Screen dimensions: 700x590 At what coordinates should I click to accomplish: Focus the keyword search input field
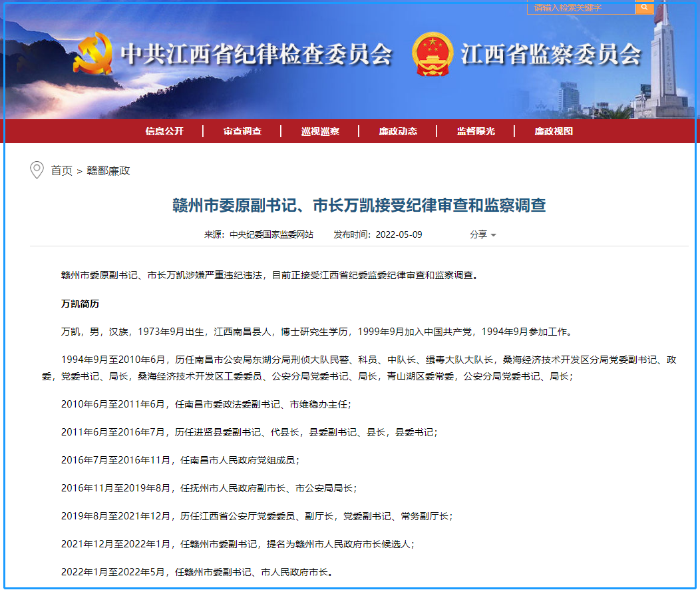pos(582,7)
